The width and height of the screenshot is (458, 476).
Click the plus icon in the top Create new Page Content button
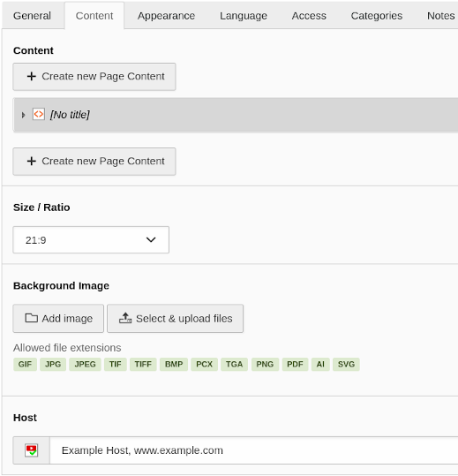point(32,76)
